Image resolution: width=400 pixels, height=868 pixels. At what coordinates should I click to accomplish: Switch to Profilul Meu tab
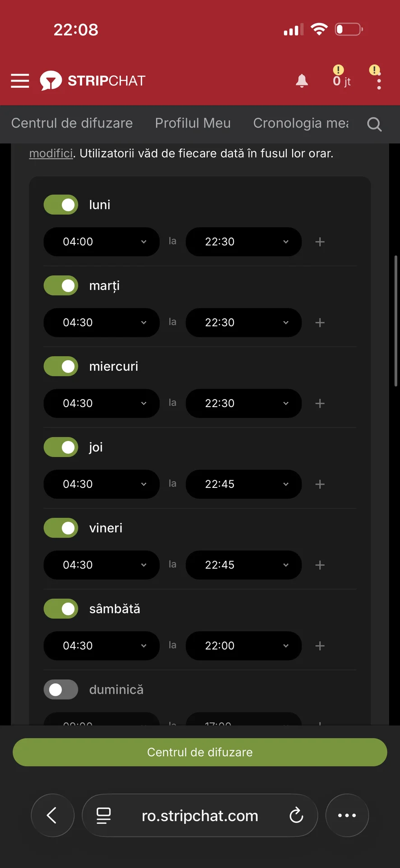pyautogui.click(x=193, y=123)
